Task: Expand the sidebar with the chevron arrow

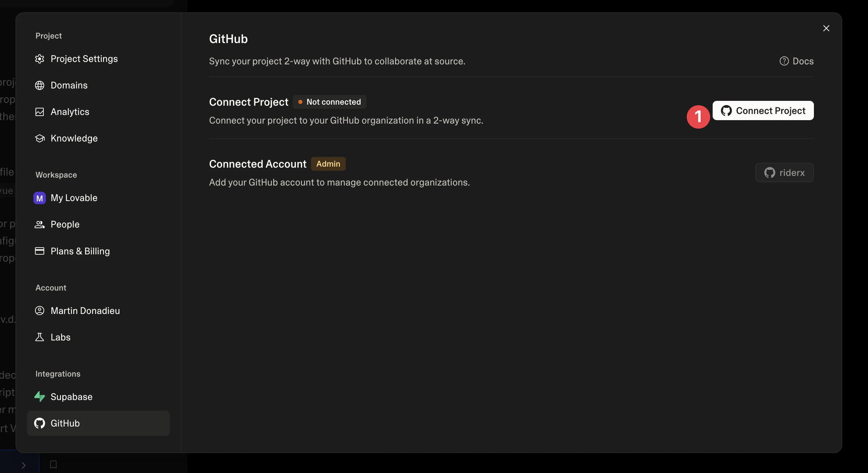Action: tap(23, 465)
